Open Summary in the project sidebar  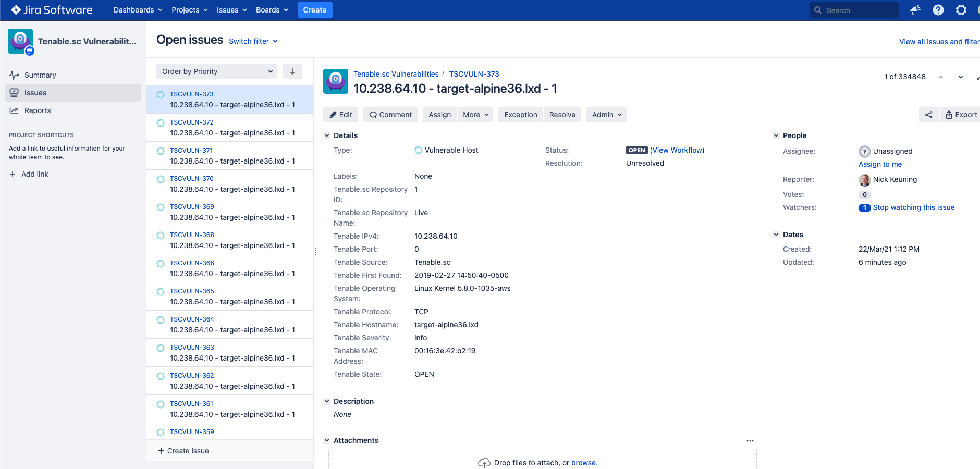click(x=73, y=75)
